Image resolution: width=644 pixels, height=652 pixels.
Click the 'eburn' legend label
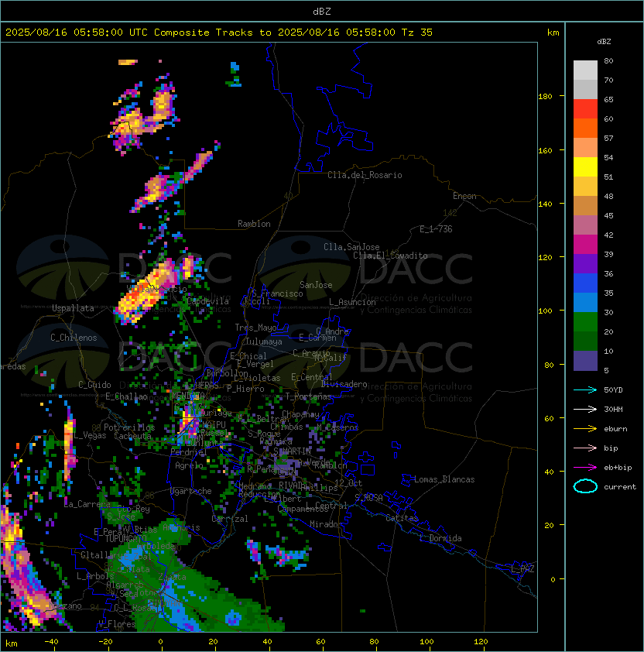click(615, 429)
